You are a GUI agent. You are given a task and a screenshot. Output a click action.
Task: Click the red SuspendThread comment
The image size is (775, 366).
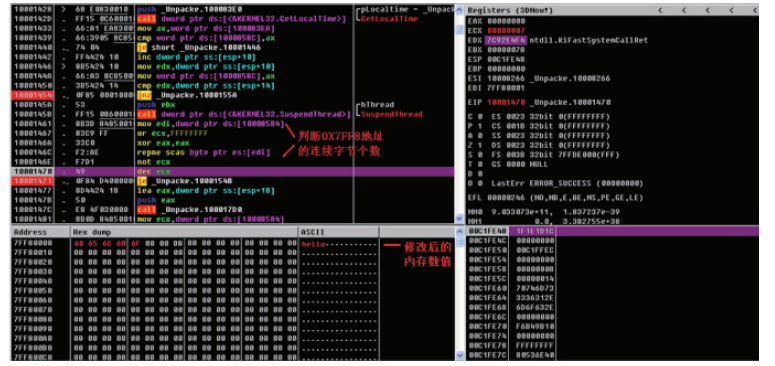392,115
